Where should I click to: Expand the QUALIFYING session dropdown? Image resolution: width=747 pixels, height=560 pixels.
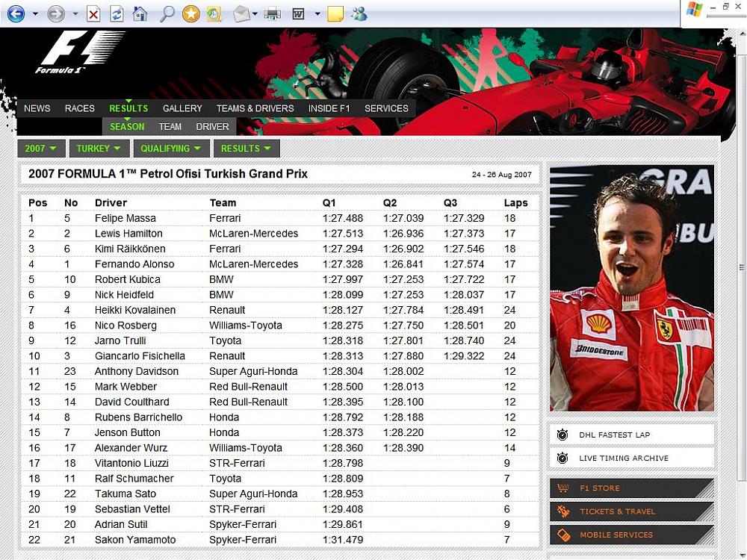click(171, 149)
